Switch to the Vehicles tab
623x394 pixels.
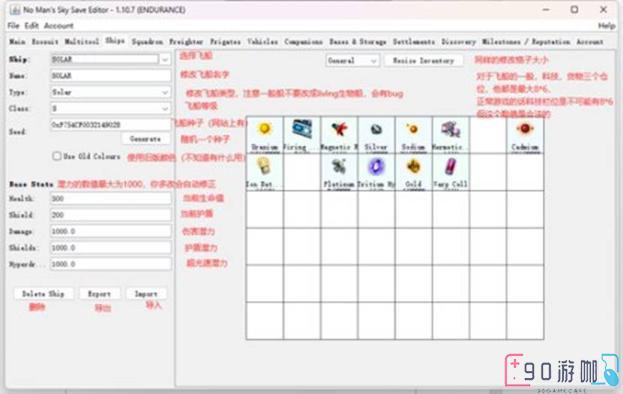[x=262, y=42]
